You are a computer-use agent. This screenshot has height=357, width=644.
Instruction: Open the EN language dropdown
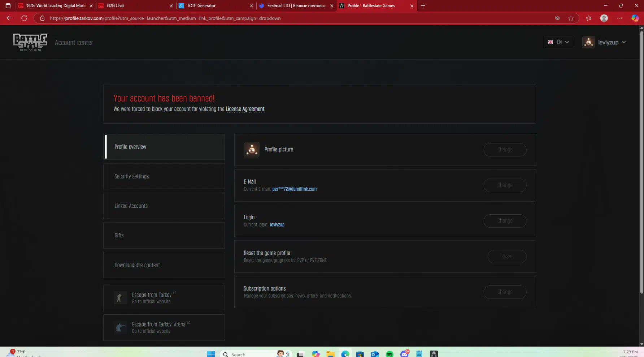click(x=558, y=42)
